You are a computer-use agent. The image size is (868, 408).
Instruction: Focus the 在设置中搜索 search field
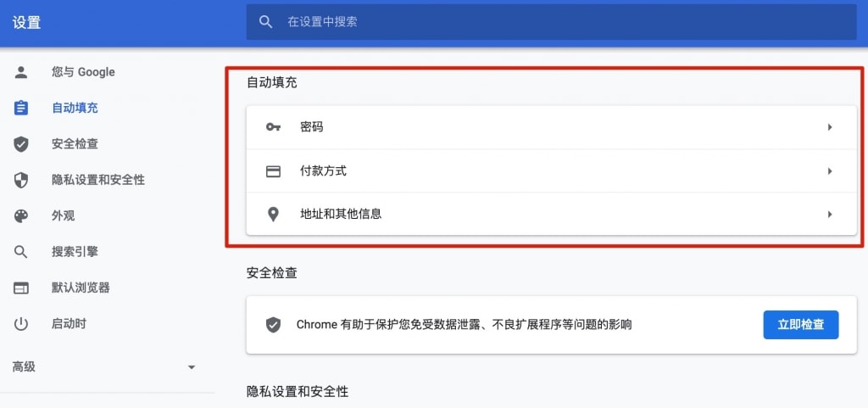point(551,21)
